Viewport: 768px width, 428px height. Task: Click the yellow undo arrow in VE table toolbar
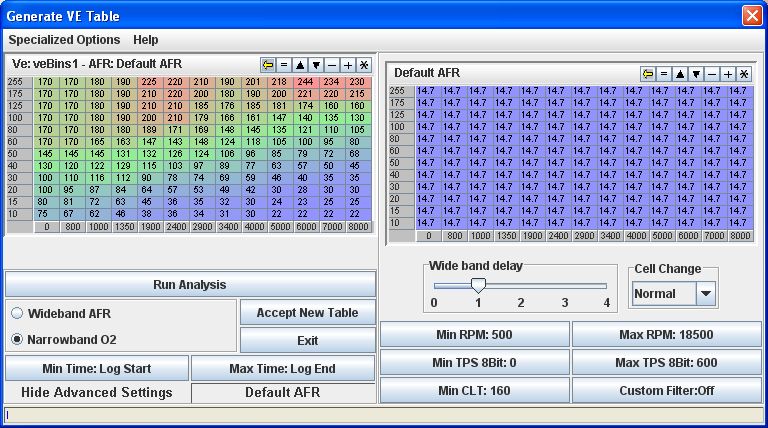(x=268, y=64)
